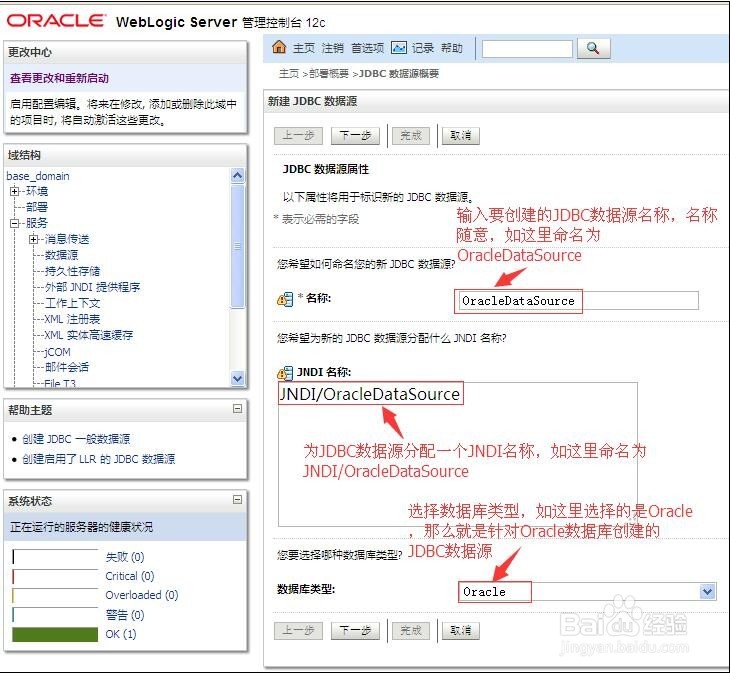730x673 pixels.
Task: Select 邮件会话 in the domain tree
Action: pos(67,367)
